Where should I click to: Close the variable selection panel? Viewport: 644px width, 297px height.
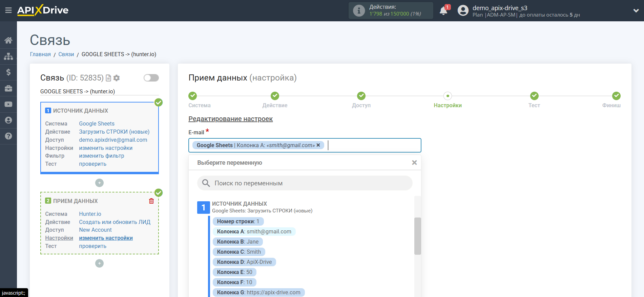(414, 163)
